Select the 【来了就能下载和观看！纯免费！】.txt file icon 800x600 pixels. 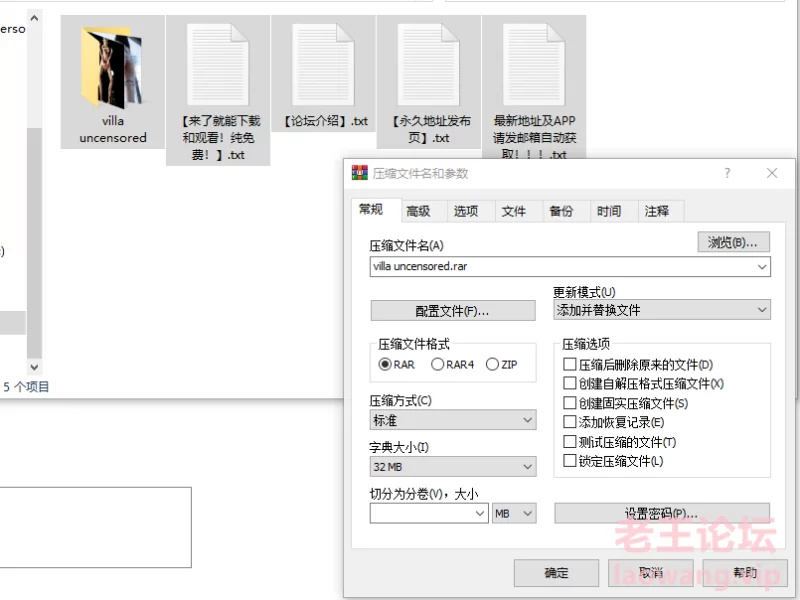click(218, 64)
